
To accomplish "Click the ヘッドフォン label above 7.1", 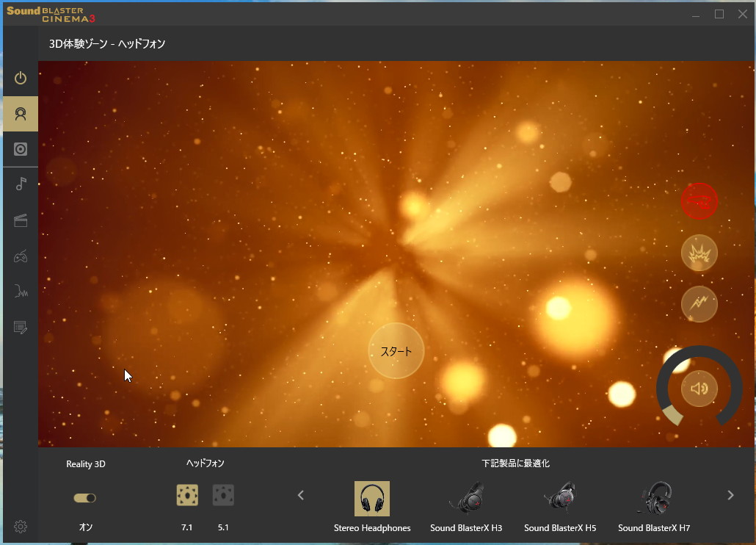I will pos(206,463).
